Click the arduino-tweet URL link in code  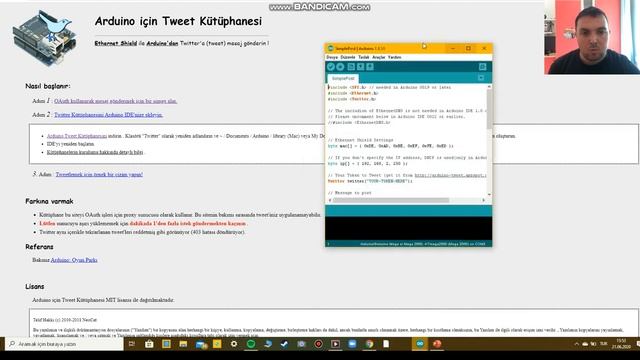click(450, 175)
